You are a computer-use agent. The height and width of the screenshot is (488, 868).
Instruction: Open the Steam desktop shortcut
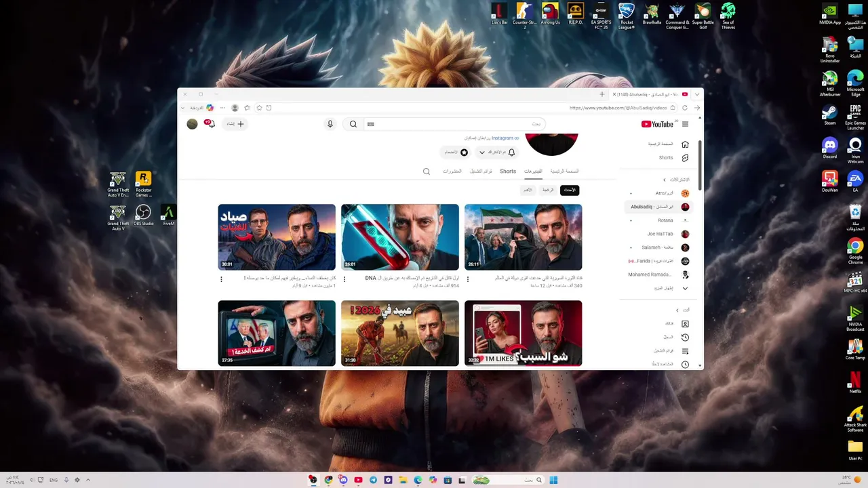830,115
